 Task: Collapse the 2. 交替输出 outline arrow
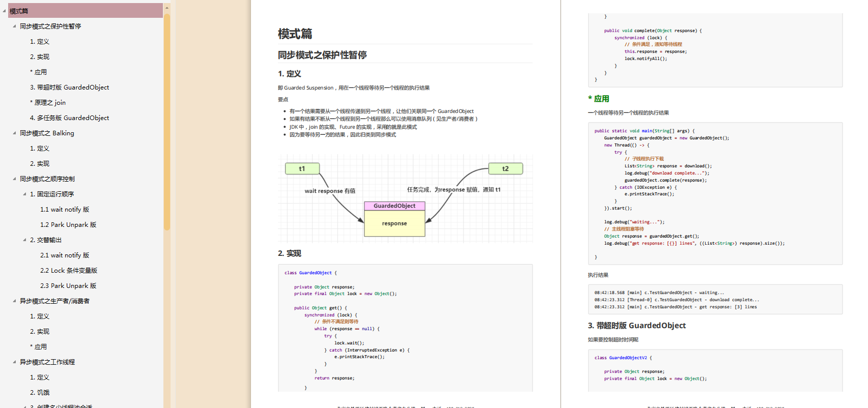point(24,240)
